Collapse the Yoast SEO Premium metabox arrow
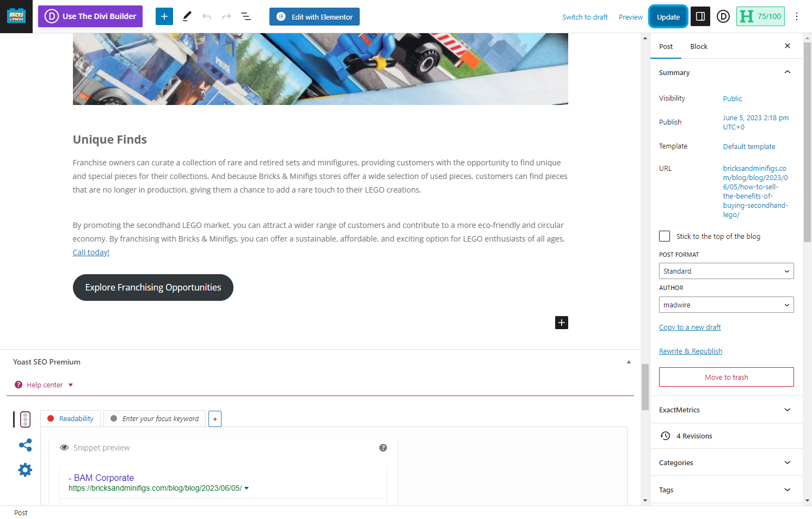Viewport: 812px width, 519px height. coord(629,362)
